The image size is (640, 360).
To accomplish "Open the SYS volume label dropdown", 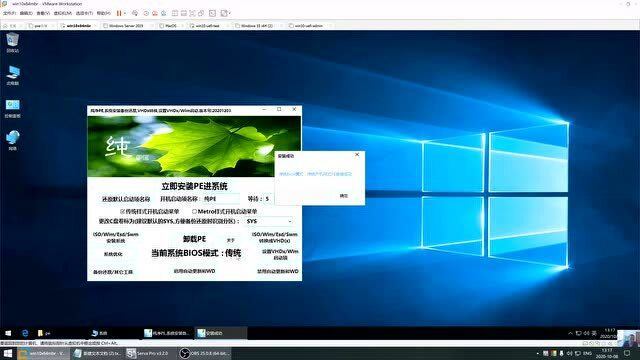I will [269, 221].
